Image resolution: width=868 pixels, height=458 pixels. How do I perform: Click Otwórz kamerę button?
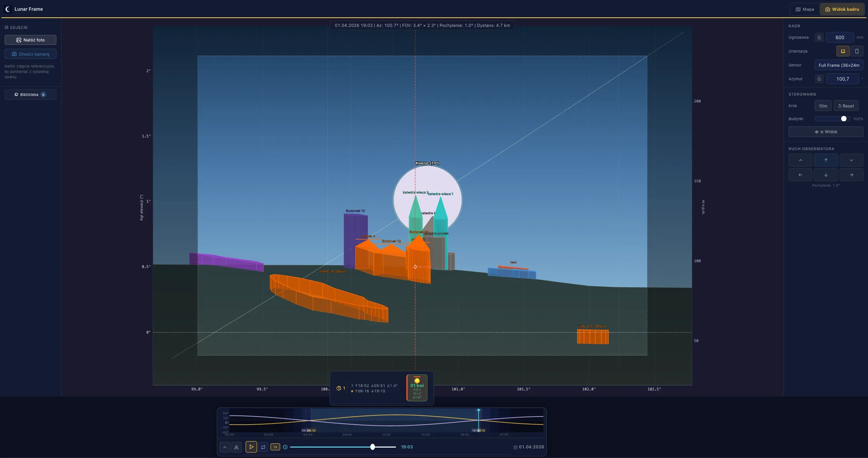pos(30,54)
